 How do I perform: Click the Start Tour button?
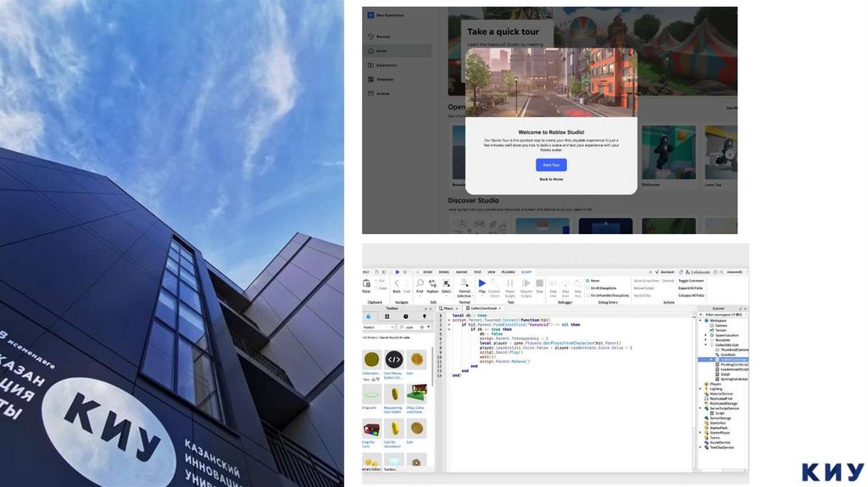(x=551, y=165)
